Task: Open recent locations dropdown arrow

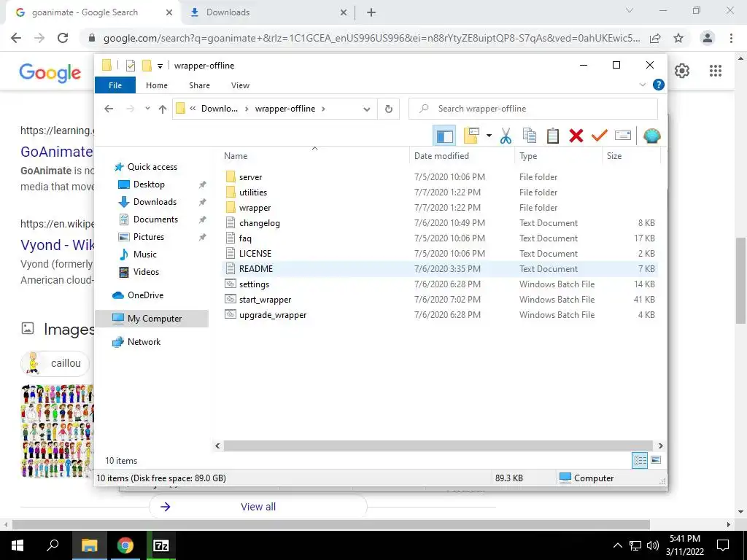Action: click(147, 109)
